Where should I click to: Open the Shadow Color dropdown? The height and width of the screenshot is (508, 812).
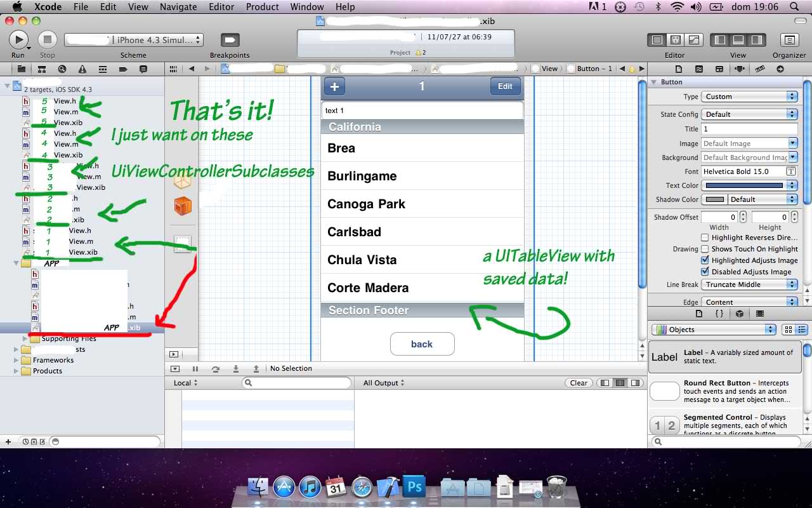[763, 199]
